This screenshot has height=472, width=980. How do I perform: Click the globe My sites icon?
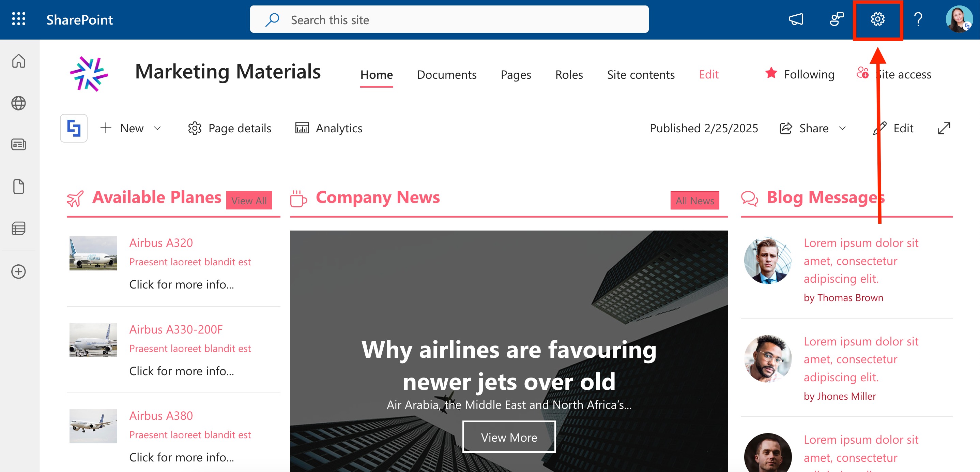pos(18,103)
